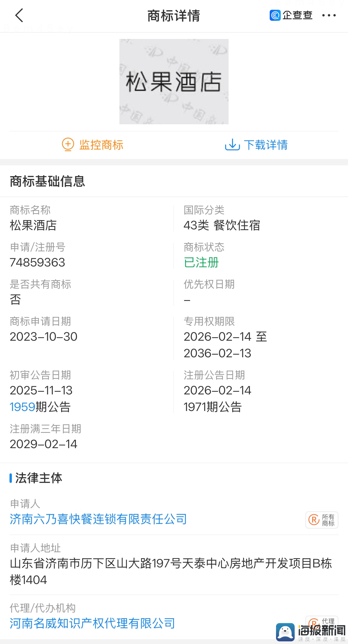
Task: Tap the 法律主体 section heading
Action: point(38,478)
